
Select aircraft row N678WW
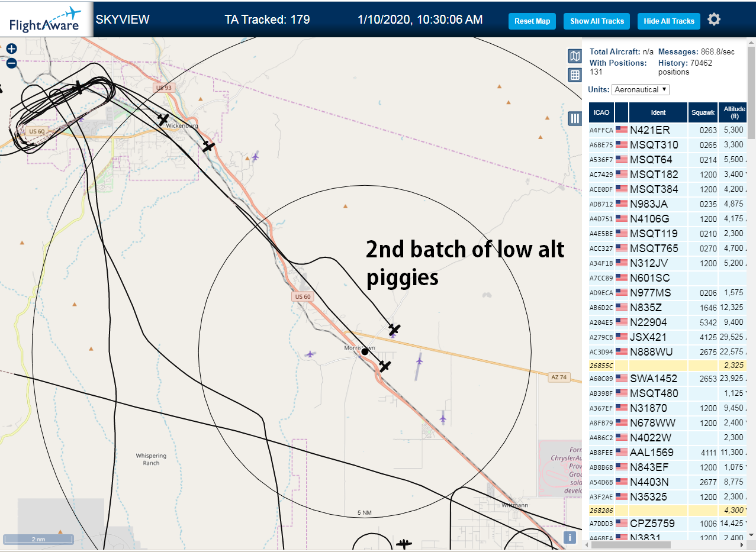(x=668, y=423)
